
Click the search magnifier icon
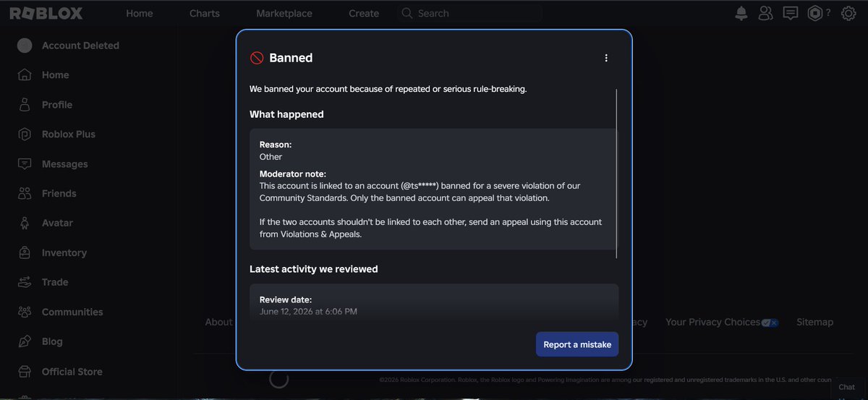pos(407,13)
